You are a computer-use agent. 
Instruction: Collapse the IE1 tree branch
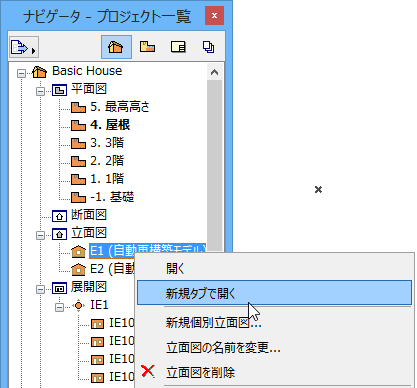click(x=59, y=307)
